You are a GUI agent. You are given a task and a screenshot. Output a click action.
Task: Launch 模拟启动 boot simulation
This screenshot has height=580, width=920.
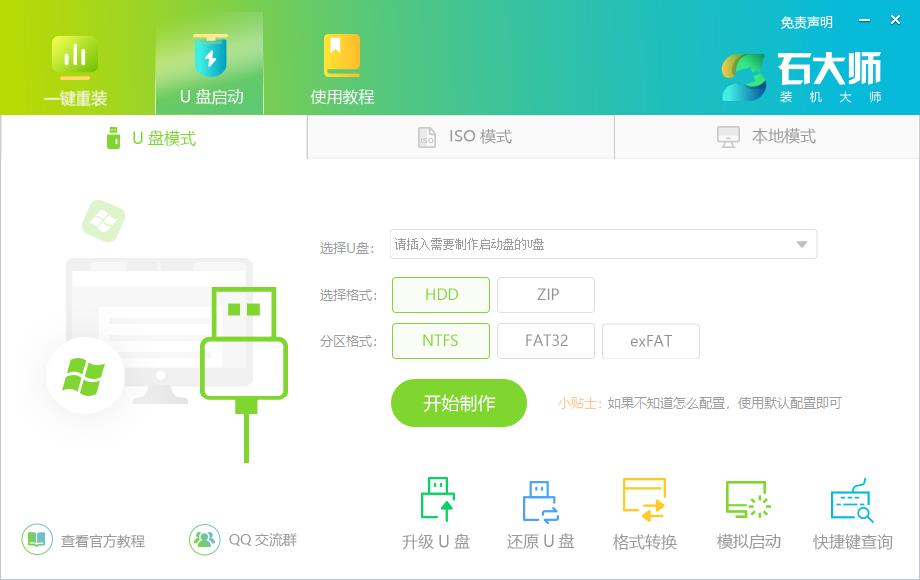point(748,512)
